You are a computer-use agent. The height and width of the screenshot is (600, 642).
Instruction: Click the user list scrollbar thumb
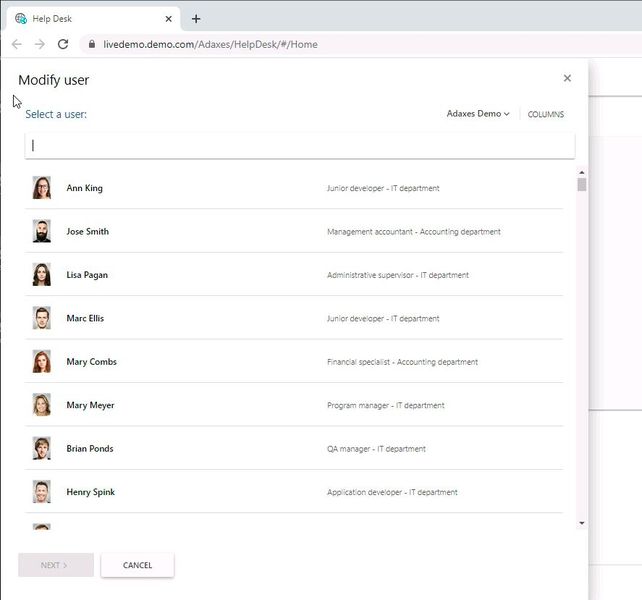click(x=582, y=185)
